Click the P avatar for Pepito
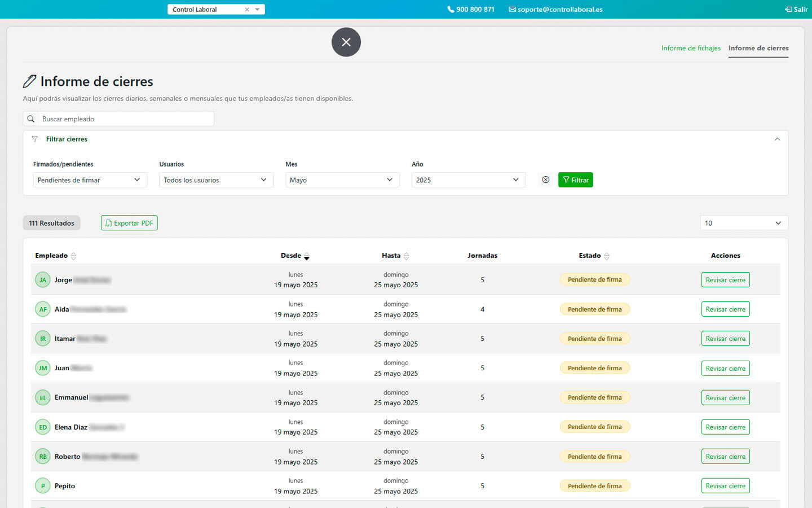The height and width of the screenshot is (508, 812). coord(43,486)
